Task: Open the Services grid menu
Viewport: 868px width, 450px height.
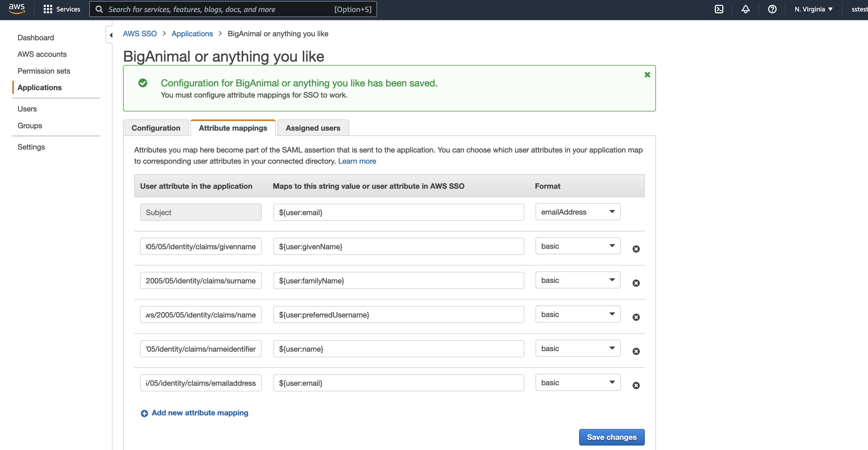Action: [62, 9]
